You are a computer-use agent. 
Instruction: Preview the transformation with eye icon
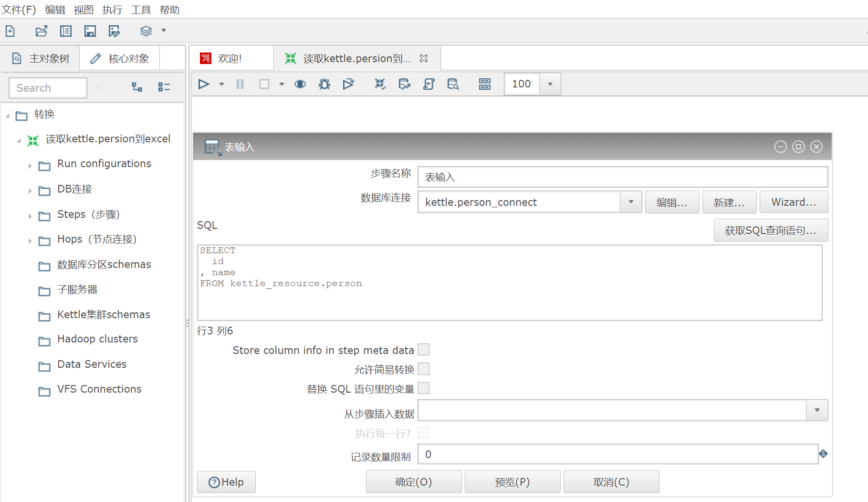pos(300,84)
